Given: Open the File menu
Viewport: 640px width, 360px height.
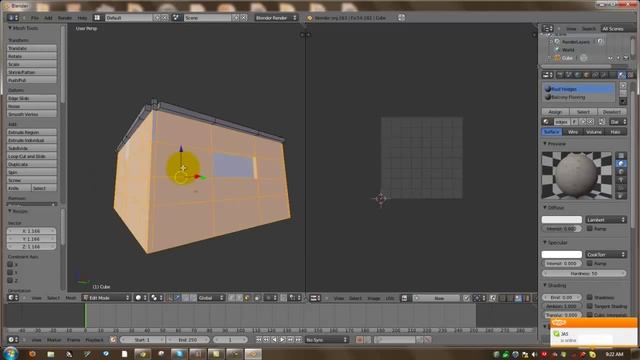Looking at the screenshot, I should 35,18.
